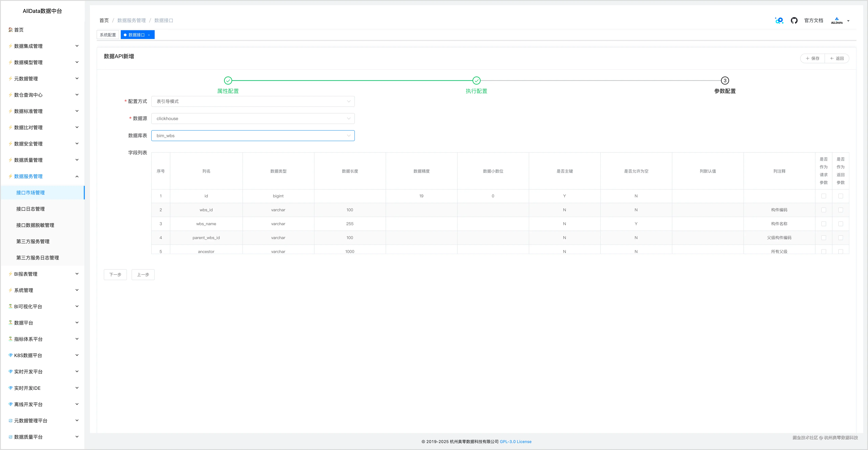Click the icon next to 数据质量平台

pos(11,437)
